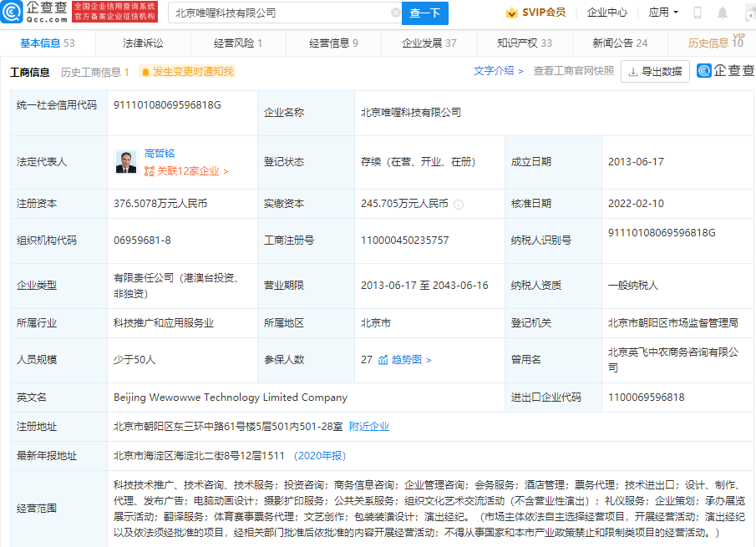Click the notification bell icon

click(x=723, y=13)
